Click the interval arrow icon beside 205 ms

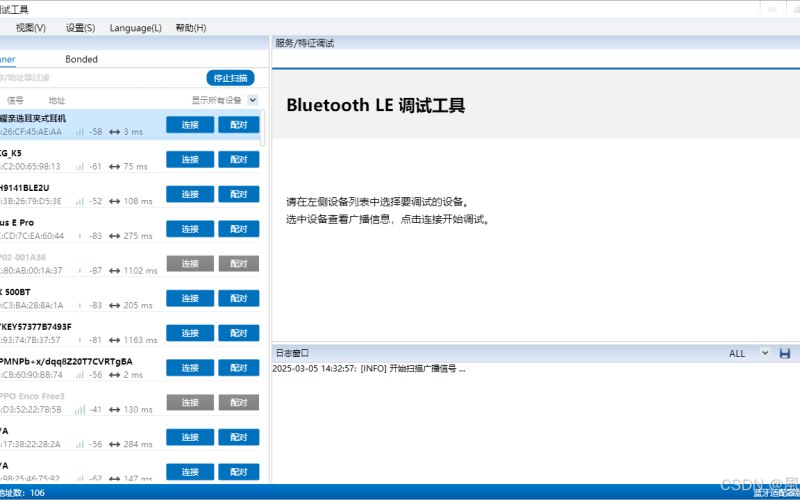[114, 305]
